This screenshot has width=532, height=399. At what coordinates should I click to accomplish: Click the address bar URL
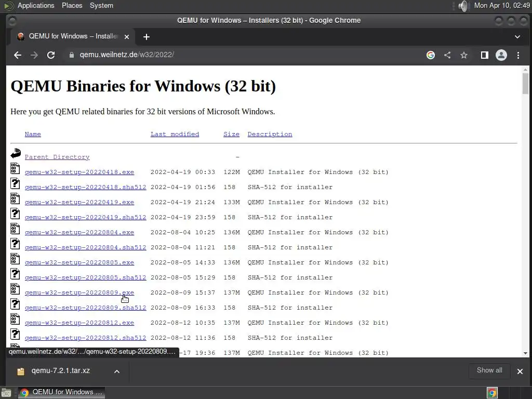coord(127,55)
